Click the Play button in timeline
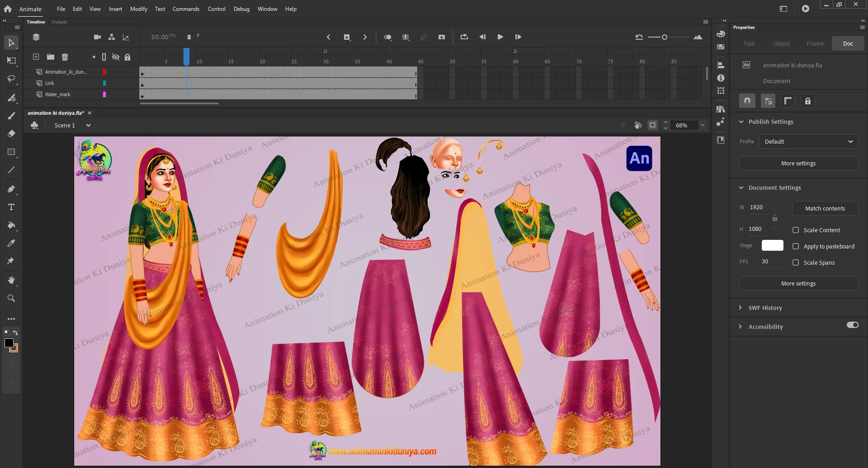This screenshot has width=868, height=468. coord(500,37)
